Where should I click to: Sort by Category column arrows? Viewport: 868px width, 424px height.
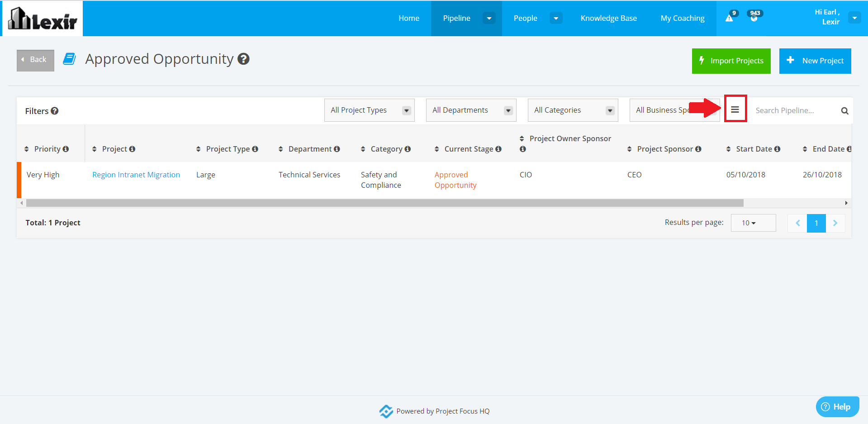(x=363, y=149)
